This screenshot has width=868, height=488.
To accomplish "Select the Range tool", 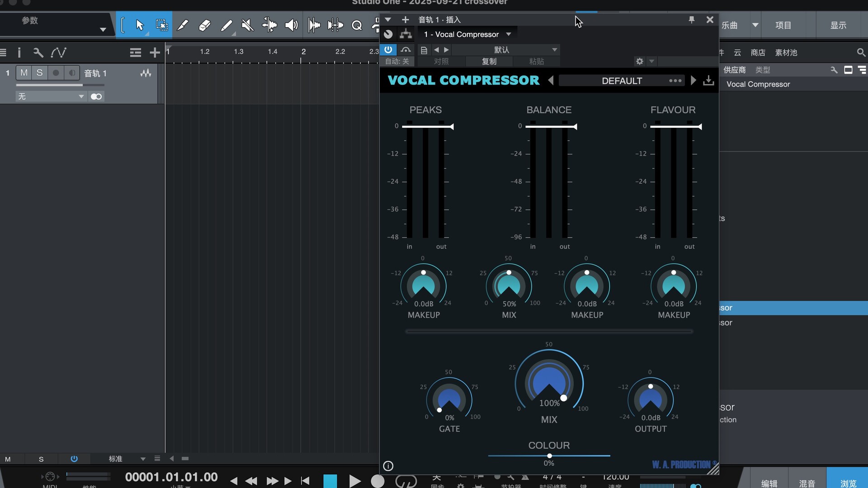I will click(161, 25).
